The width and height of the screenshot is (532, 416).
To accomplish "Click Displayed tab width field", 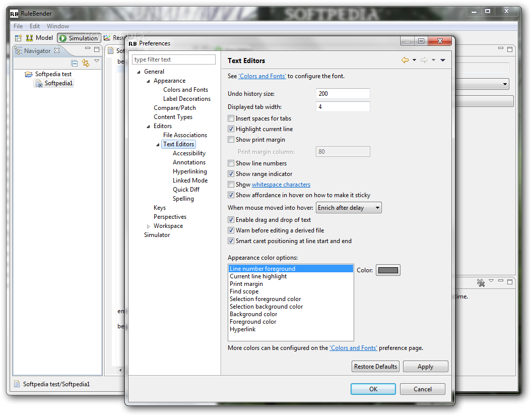I will click(343, 106).
